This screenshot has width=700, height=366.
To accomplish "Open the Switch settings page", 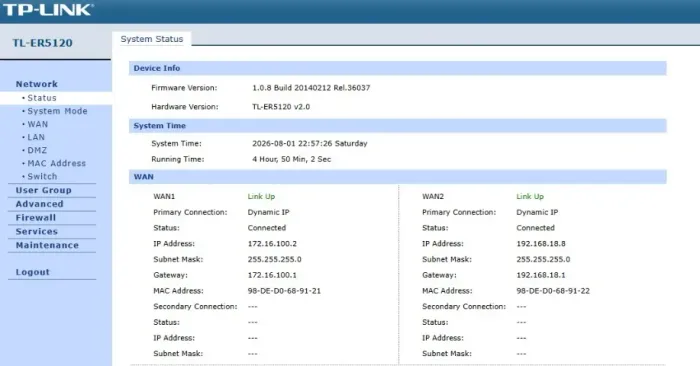I will pos(42,176).
